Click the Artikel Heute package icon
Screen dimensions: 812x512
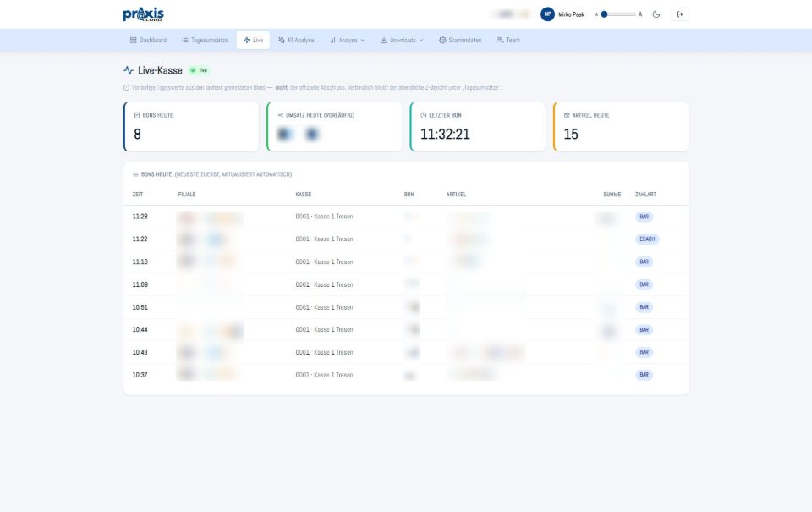click(x=567, y=116)
